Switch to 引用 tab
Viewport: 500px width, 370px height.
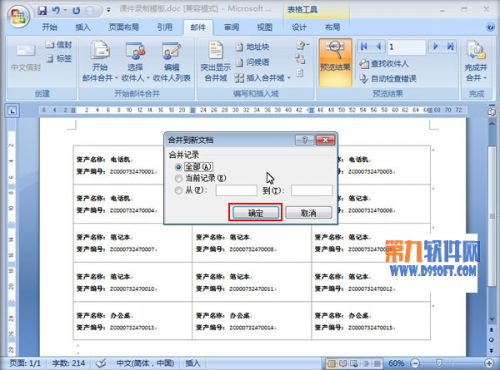pyautogui.click(x=165, y=27)
